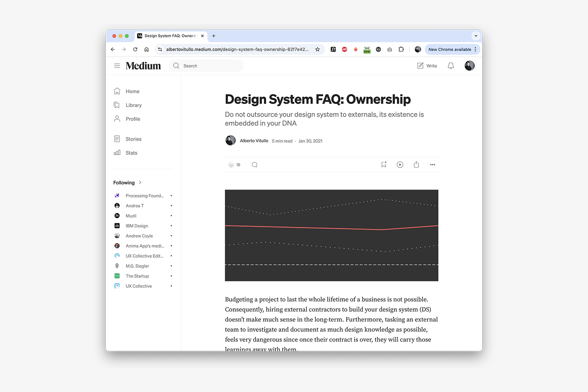The height and width of the screenshot is (392, 588).
Task: Open the Home sidebar item
Action: point(132,91)
